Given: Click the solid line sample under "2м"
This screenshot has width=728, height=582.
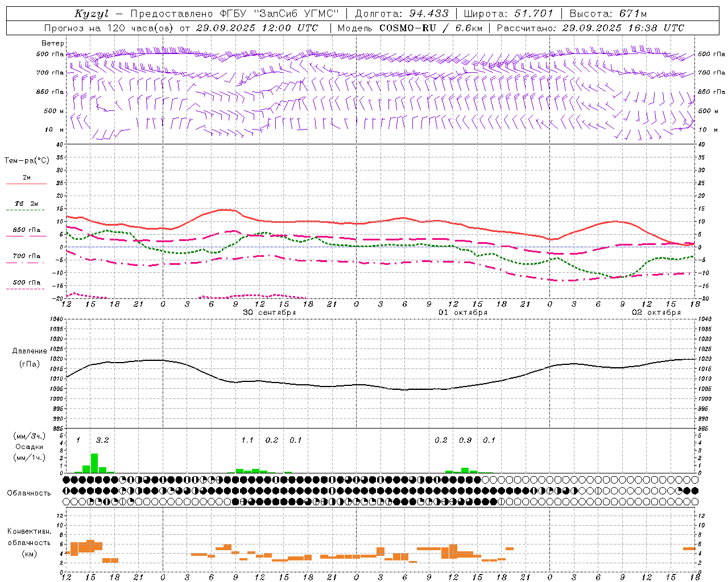Looking at the screenshot, I should [27, 184].
